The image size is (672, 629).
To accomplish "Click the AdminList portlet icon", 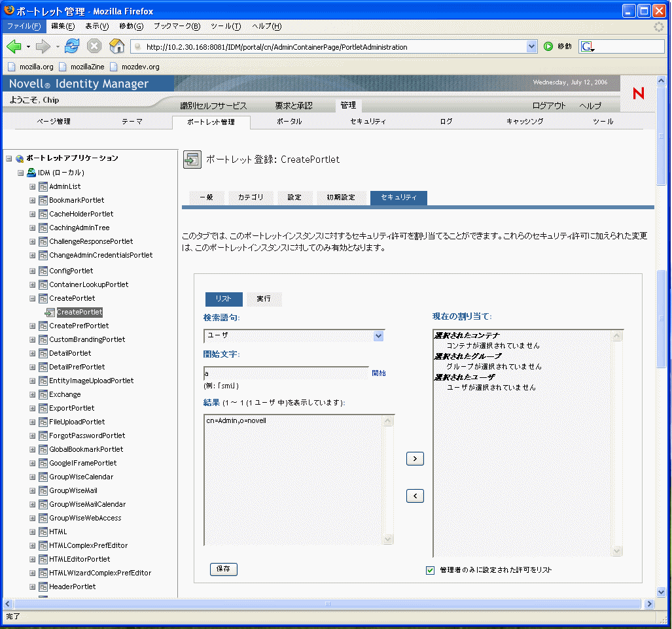I will pyautogui.click(x=43, y=187).
